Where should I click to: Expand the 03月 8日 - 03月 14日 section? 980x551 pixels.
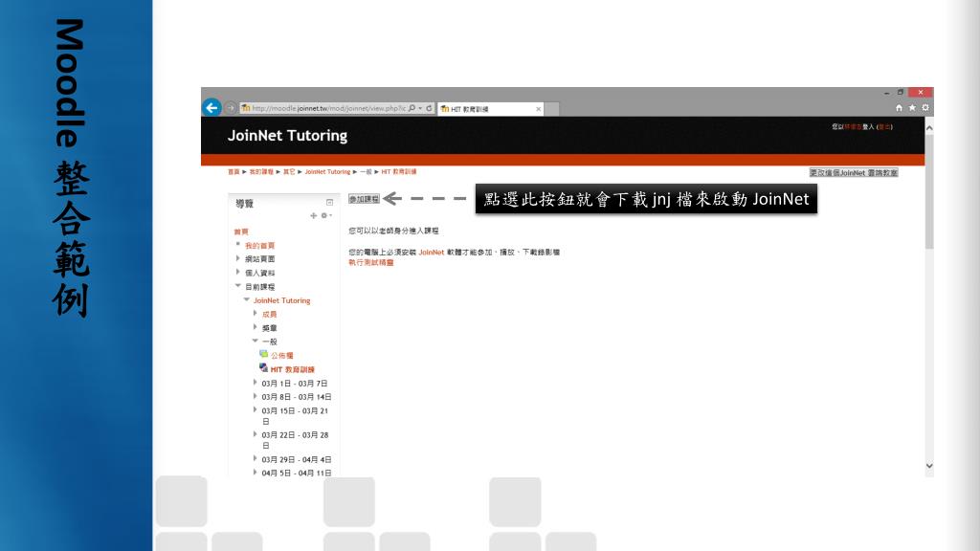pos(255,395)
